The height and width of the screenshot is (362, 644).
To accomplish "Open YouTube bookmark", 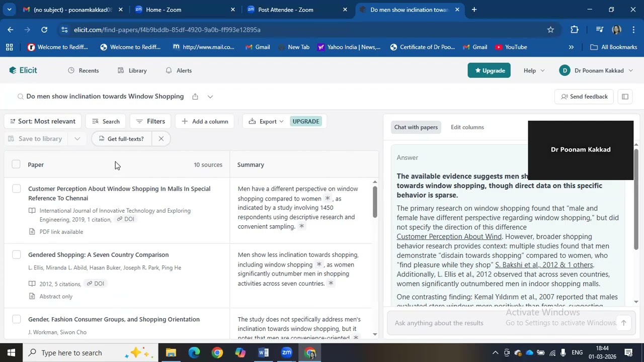I will [511, 47].
